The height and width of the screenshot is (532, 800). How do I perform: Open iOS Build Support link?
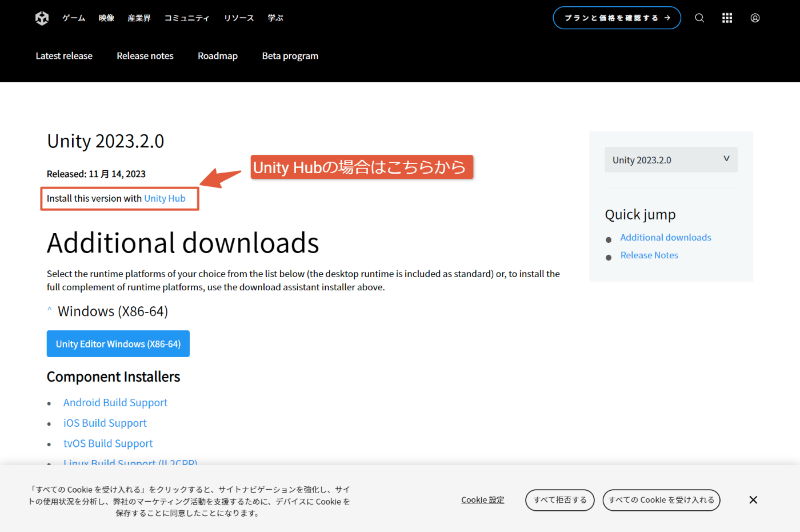coord(105,423)
